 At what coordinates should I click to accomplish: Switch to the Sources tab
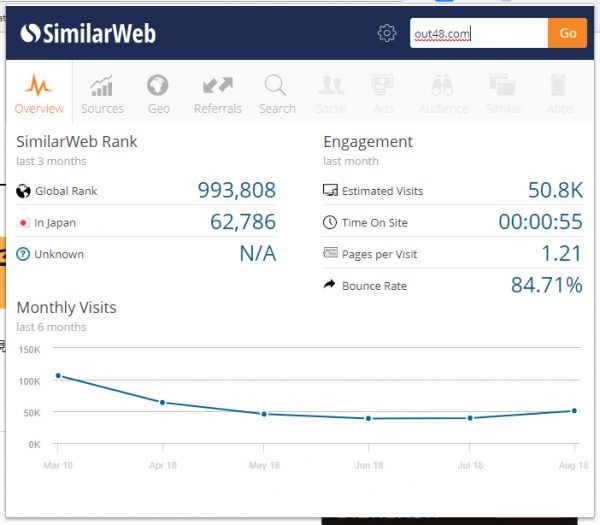coord(102,95)
